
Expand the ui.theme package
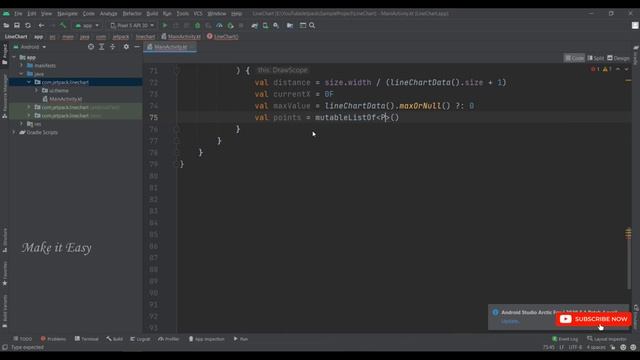pyautogui.click(x=37, y=90)
